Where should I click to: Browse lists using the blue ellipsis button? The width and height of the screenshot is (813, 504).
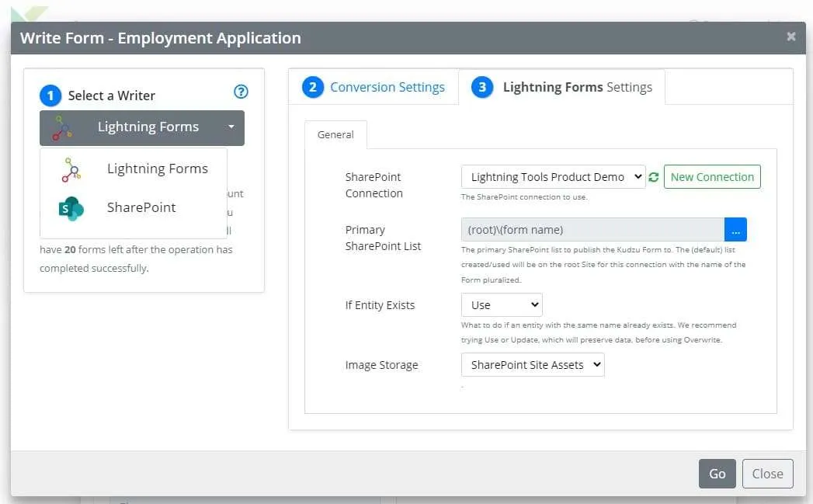click(x=735, y=229)
